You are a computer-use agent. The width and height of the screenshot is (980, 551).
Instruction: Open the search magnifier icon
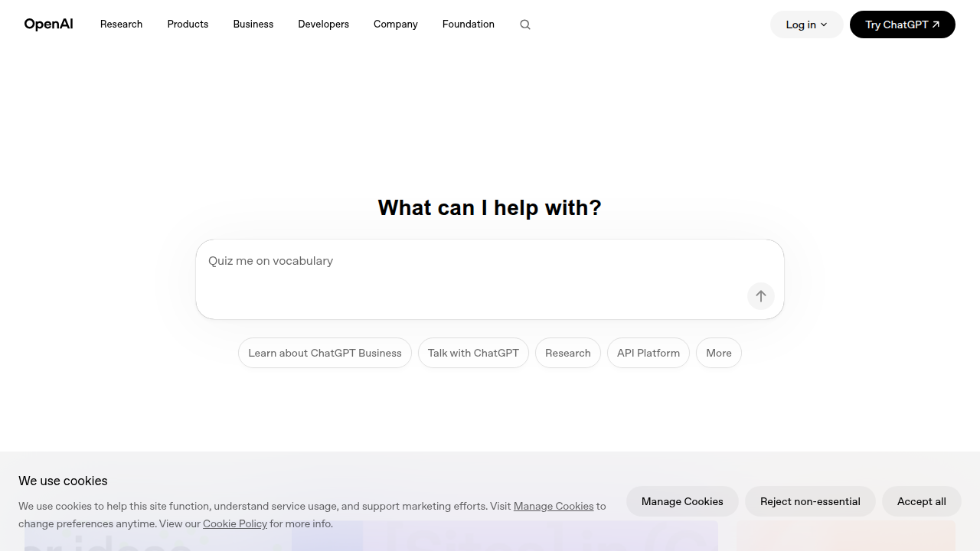tap(525, 24)
